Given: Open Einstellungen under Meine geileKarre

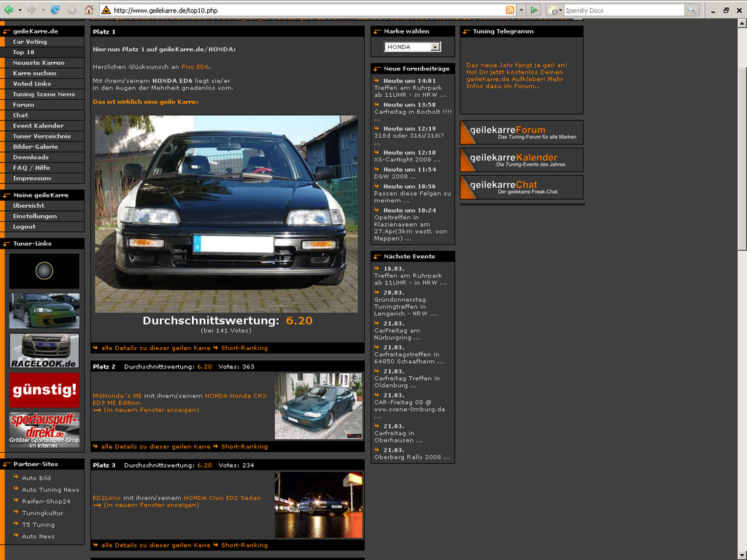Looking at the screenshot, I should click(35, 216).
